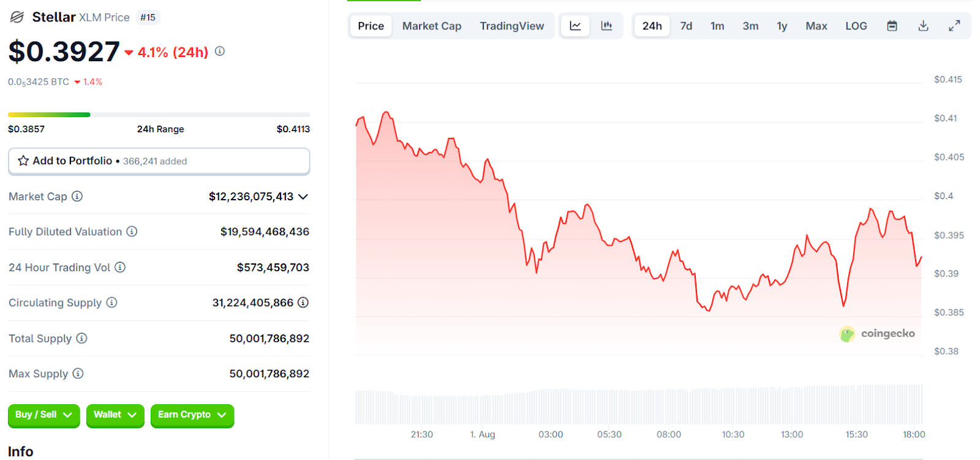The image size is (980, 460).
Task: Click the Circulating Supply value info icon
Action: click(x=303, y=303)
